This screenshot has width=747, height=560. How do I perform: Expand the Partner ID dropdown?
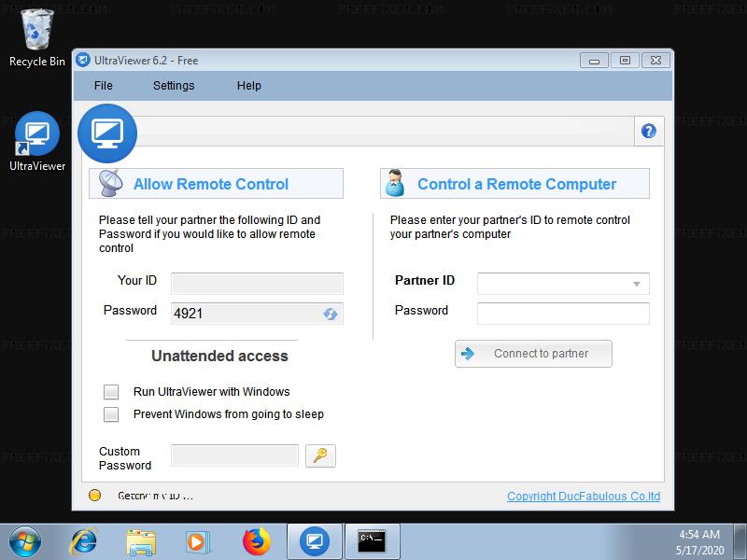637,285
